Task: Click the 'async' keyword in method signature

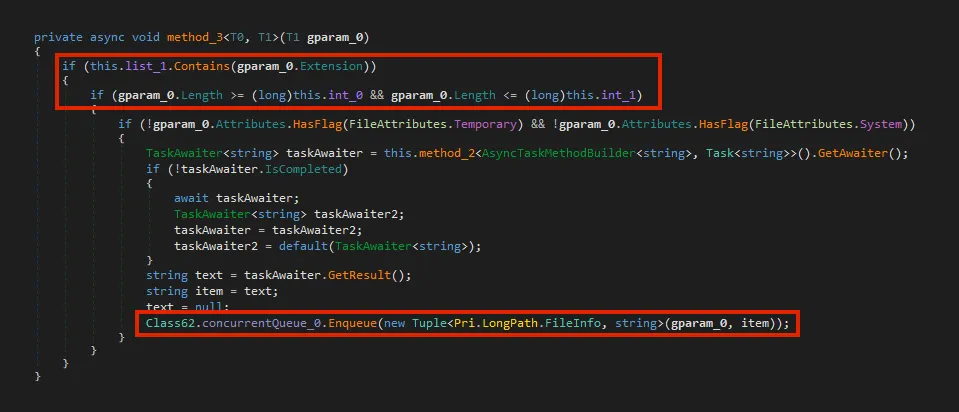Action: tap(107, 37)
